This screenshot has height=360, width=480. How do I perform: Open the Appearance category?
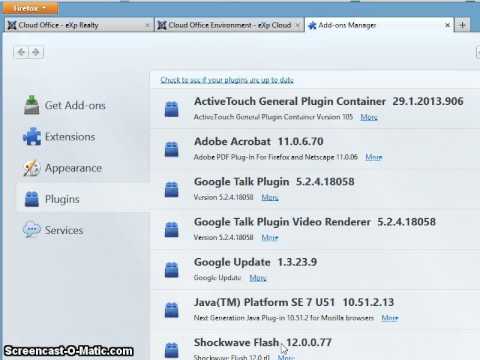[x=83, y=168]
